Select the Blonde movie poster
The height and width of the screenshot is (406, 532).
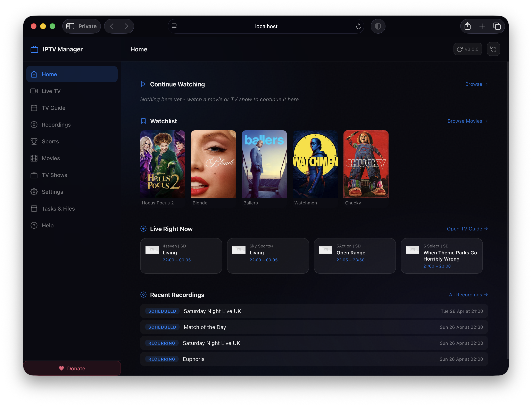tap(213, 164)
